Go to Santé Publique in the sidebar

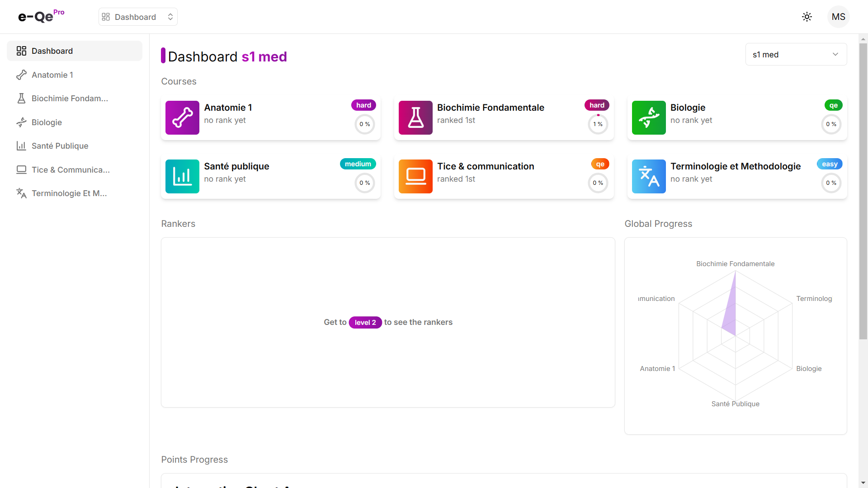60,145
